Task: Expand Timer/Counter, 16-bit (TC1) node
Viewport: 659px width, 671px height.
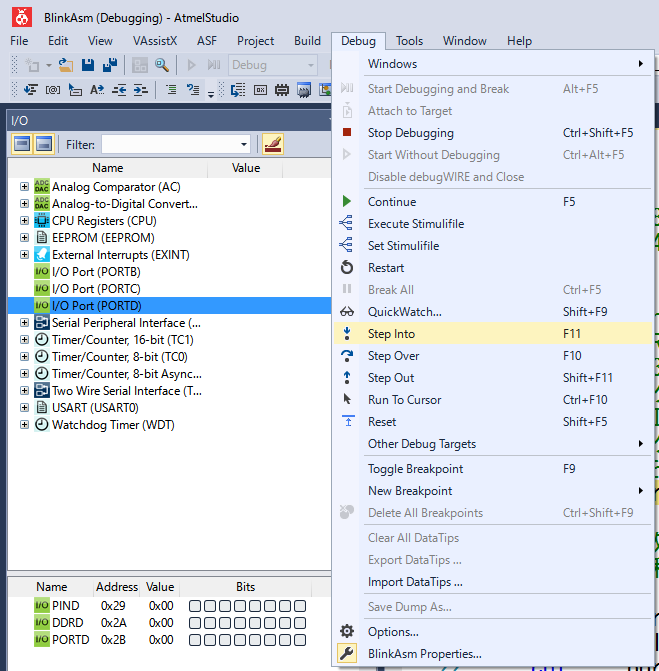Action: [24, 340]
